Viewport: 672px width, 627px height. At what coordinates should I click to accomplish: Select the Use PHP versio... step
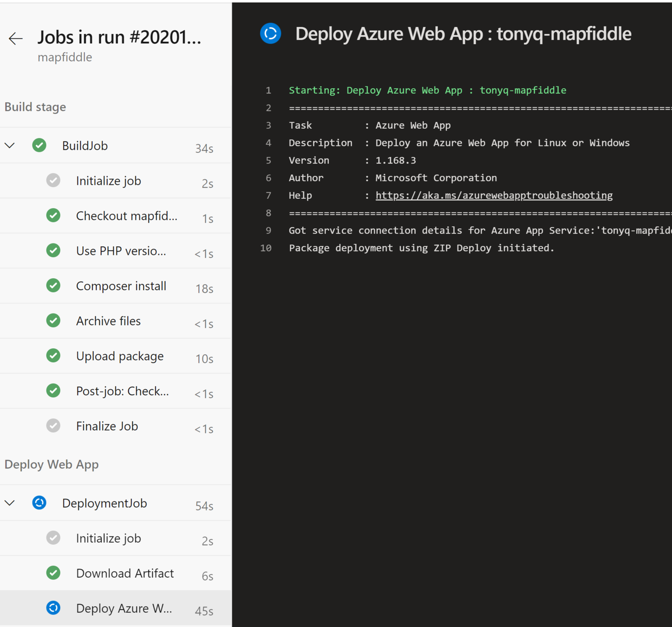click(116, 251)
